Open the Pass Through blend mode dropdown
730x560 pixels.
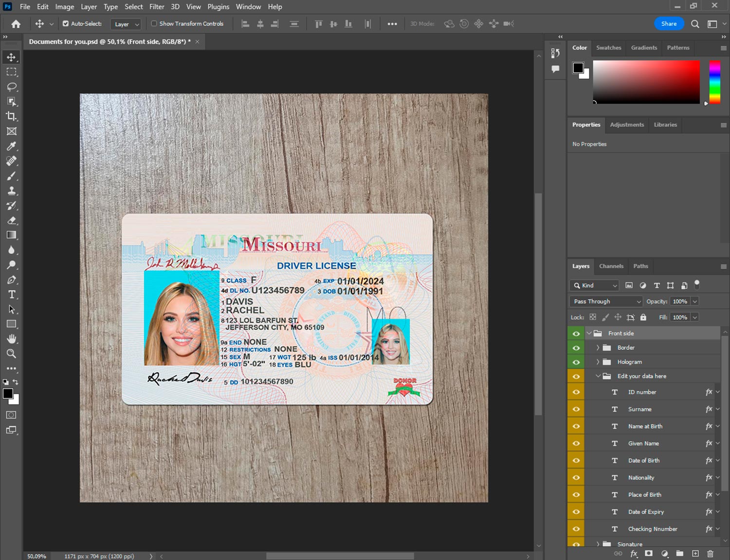pyautogui.click(x=606, y=302)
